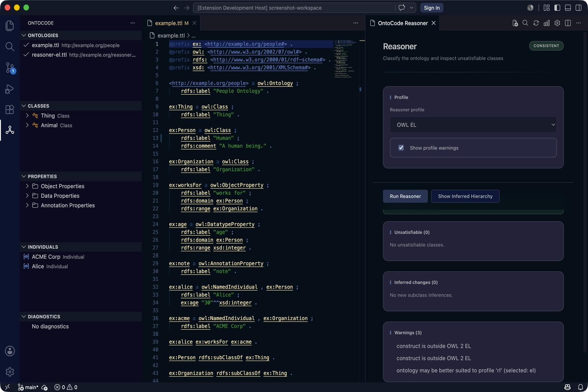The width and height of the screenshot is (588, 392).
Task: Expand the Object Properties folder
Action: pyautogui.click(x=27, y=186)
